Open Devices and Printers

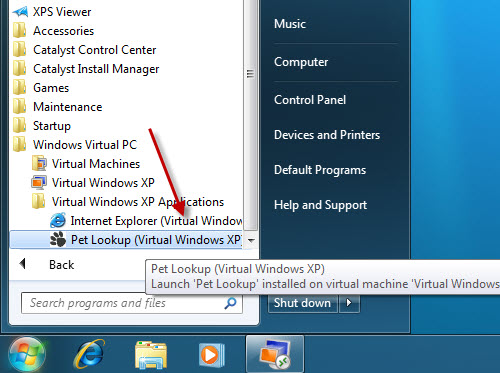click(327, 135)
